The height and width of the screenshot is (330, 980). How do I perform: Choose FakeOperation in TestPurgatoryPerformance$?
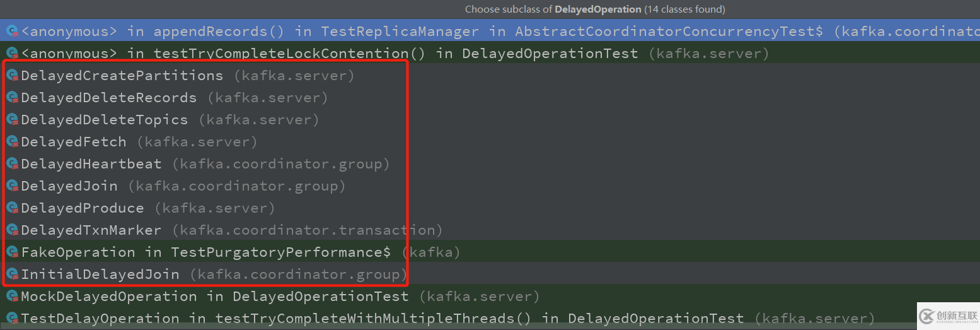[x=490, y=252]
